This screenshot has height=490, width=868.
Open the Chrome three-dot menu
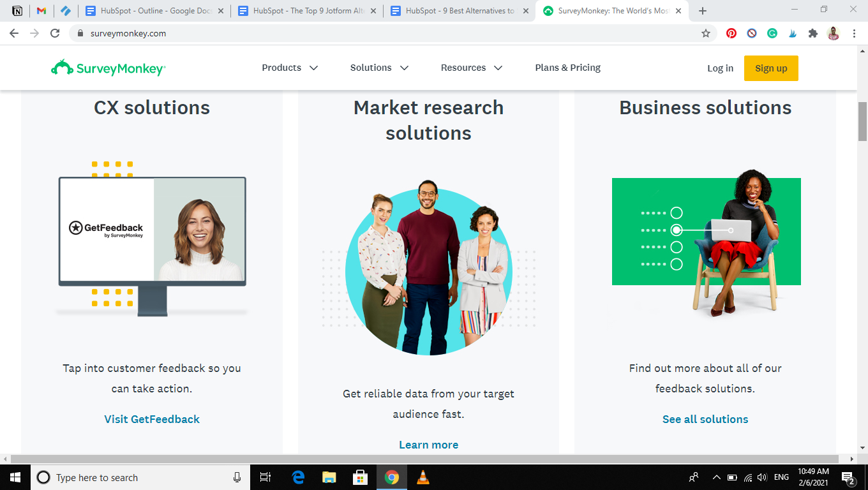point(854,33)
